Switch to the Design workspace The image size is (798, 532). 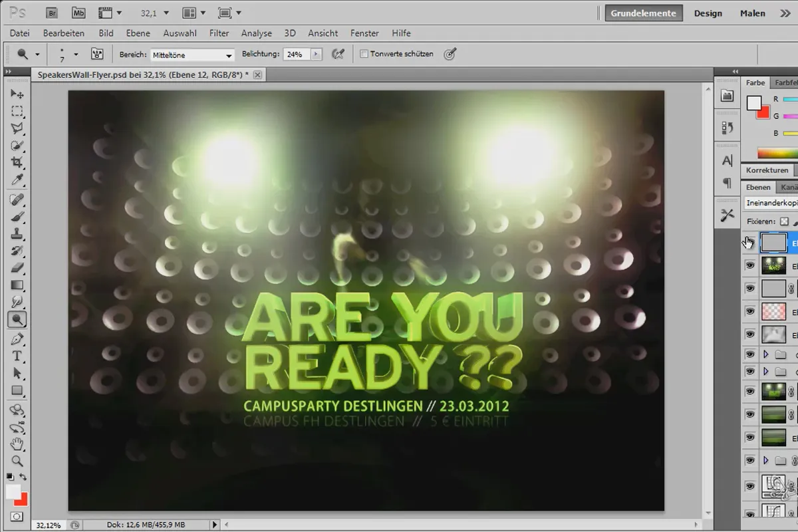708,13
